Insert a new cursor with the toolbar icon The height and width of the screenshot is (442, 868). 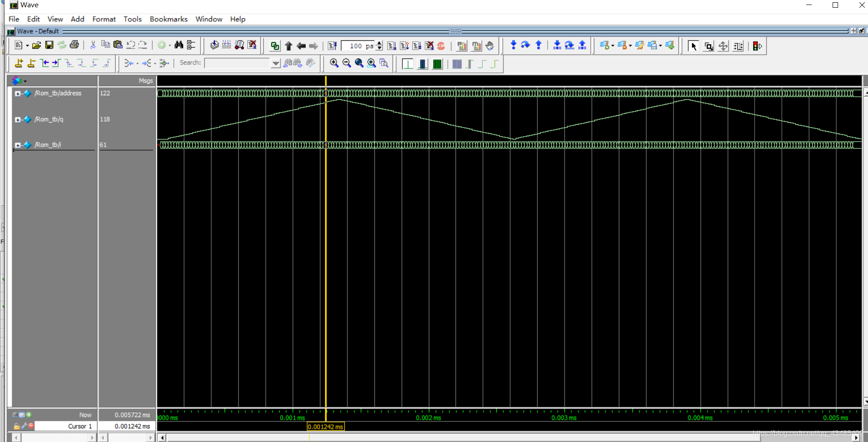[x=19, y=63]
